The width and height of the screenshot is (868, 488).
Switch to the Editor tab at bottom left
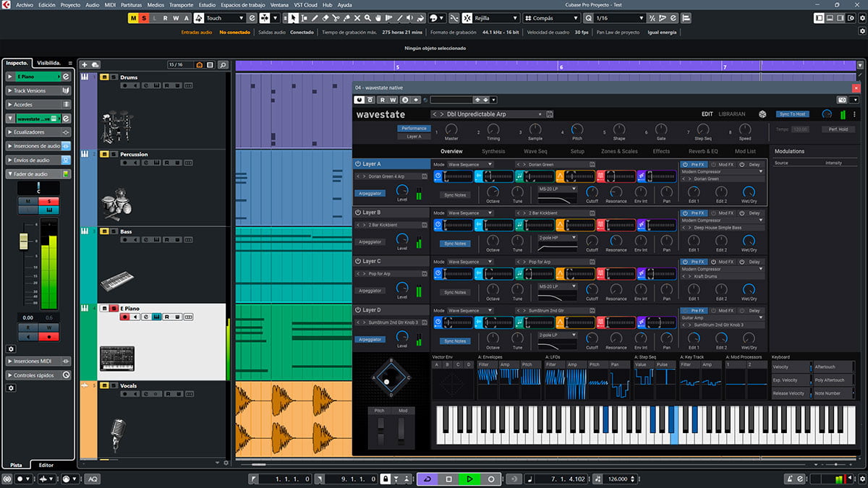[46, 465]
